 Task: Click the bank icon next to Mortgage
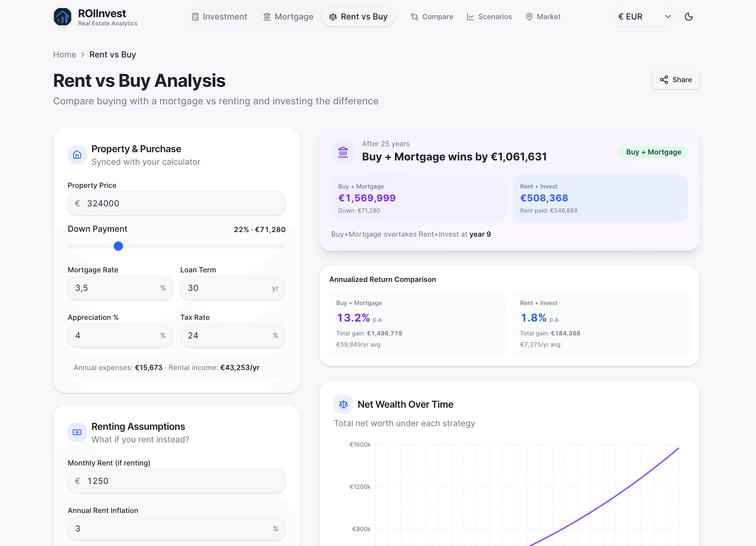[267, 17]
